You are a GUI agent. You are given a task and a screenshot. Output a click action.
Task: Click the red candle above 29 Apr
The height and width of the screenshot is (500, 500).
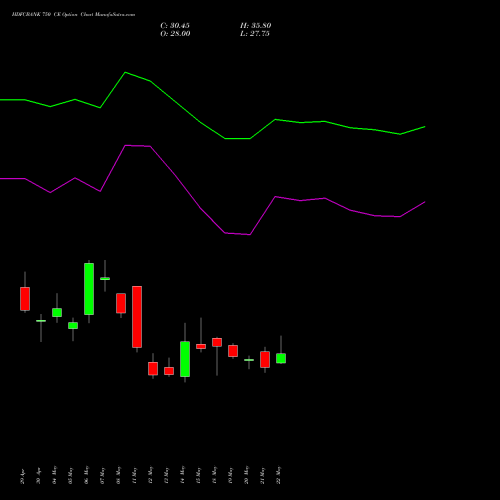pyautogui.click(x=25, y=299)
